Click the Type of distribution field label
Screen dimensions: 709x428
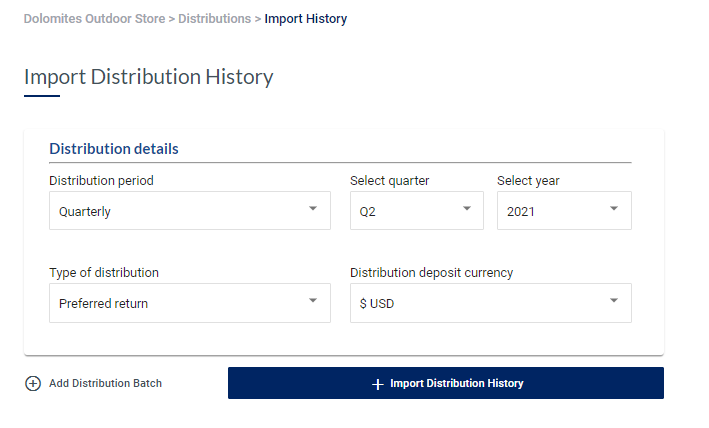pyautogui.click(x=104, y=273)
